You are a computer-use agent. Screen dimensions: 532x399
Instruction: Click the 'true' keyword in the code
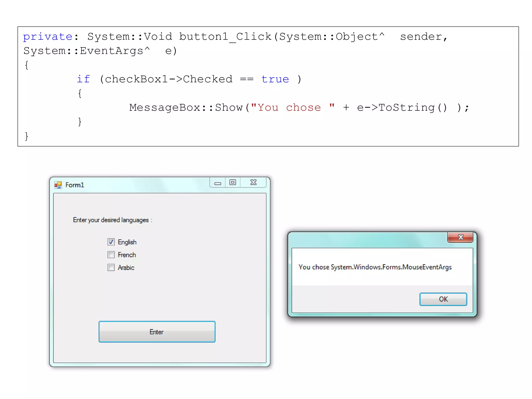275,79
